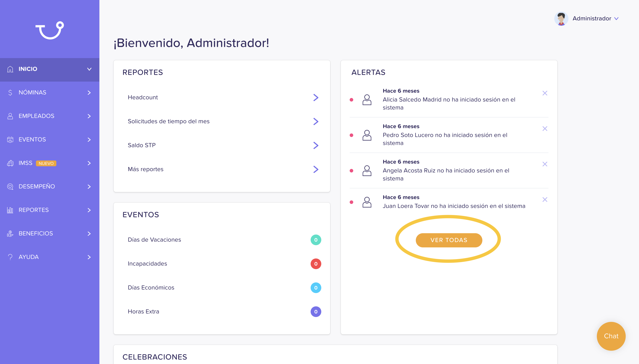Click the IMSS ambulance icon
This screenshot has height=364, width=639.
[10, 163]
